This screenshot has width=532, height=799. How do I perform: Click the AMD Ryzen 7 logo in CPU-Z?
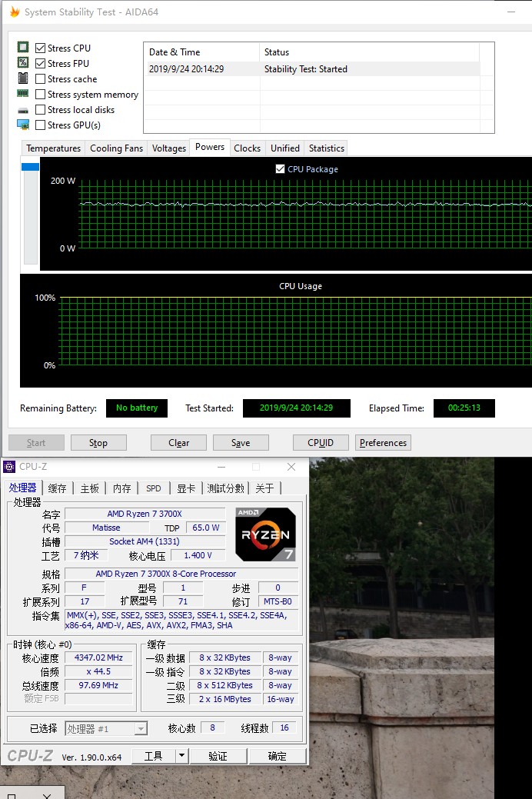click(265, 534)
